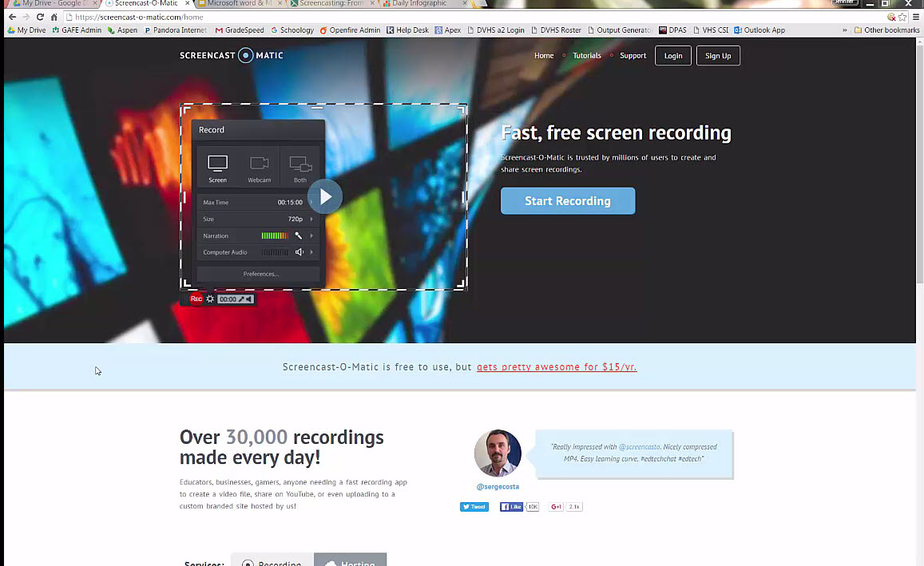This screenshot has height=566, width=924.
Task: Open the Pandora Internet bookmark
Action: (176, 30)
